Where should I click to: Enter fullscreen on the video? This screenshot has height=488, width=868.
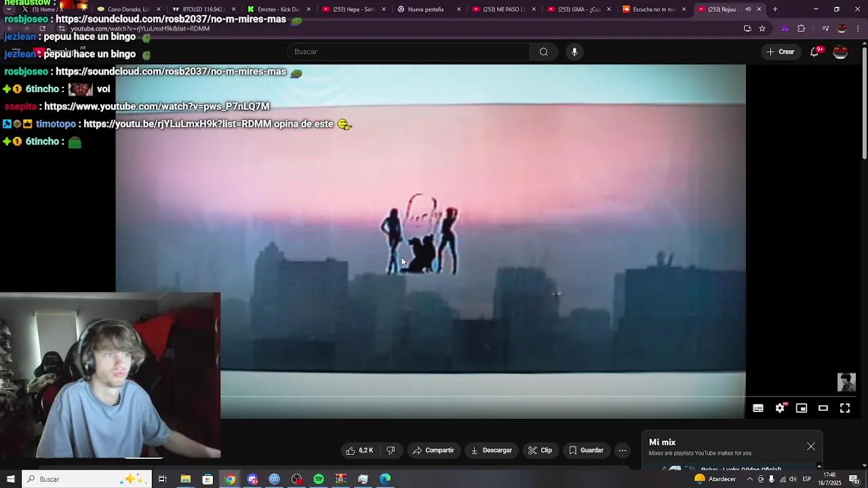click(845, 408)
